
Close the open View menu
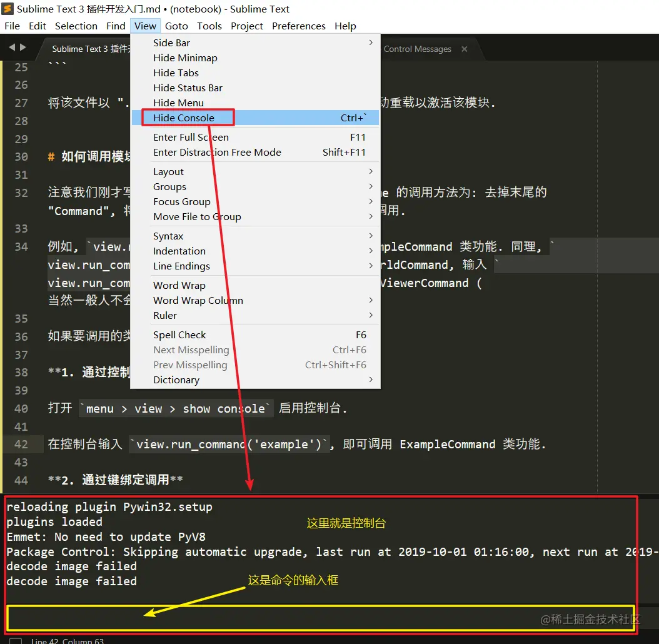(x=145, y=26)
